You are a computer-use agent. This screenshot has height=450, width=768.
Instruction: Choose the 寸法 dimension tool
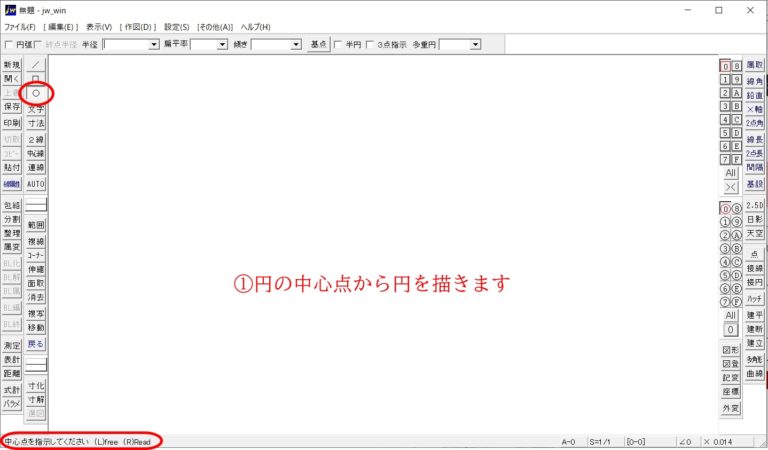36,123
